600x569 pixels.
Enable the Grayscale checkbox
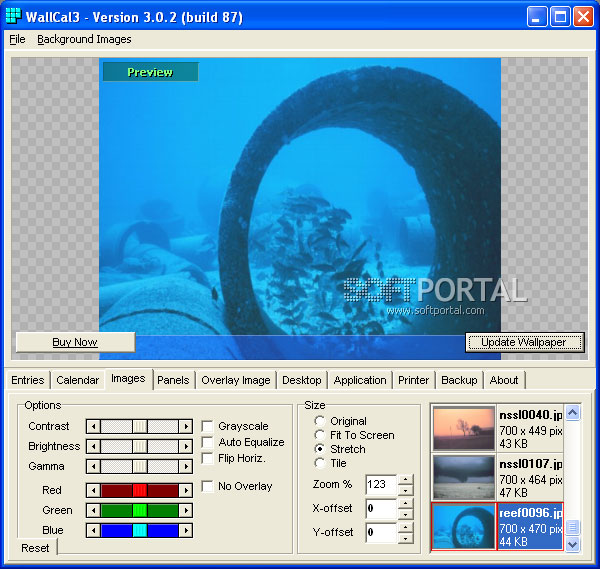tap(207, 426)
